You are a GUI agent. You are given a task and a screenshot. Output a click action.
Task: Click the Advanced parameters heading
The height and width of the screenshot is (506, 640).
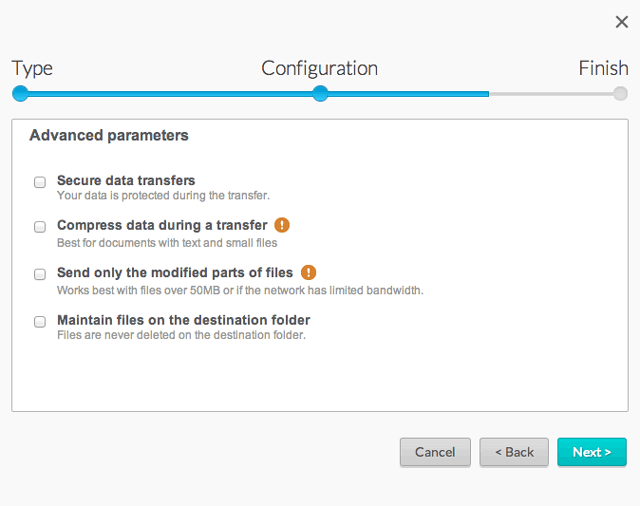coord(109,135)
